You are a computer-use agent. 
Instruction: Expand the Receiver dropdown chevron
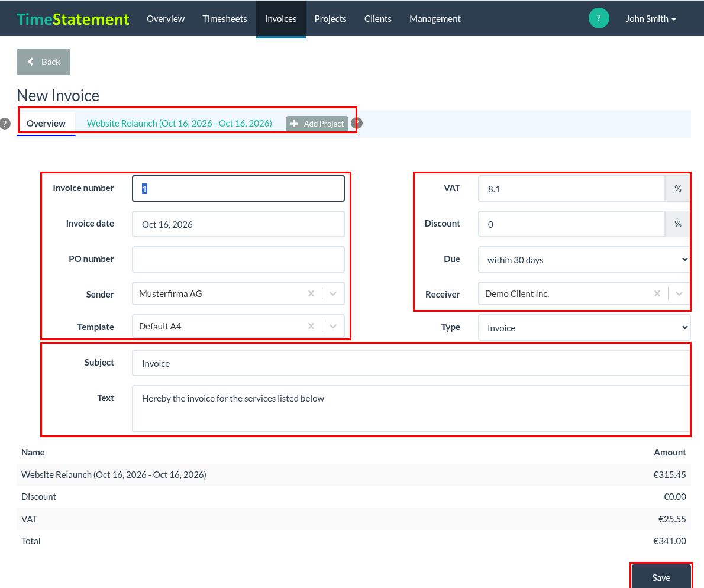(679, 293)
